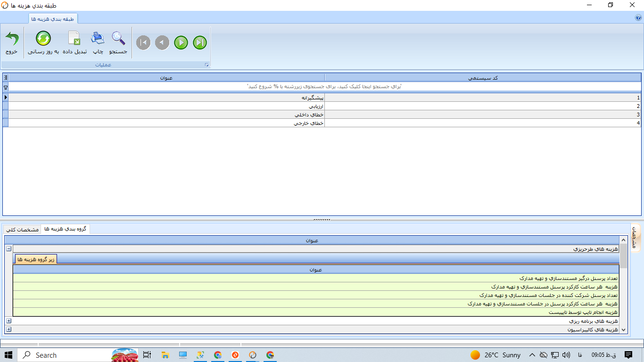Switch to the مشخصات کلی tab
The image size is (644, 362).
(22, 230)
